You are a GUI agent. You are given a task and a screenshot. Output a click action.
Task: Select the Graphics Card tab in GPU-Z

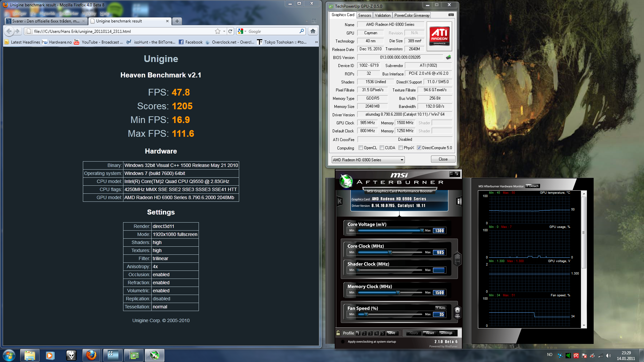(343, 15)
